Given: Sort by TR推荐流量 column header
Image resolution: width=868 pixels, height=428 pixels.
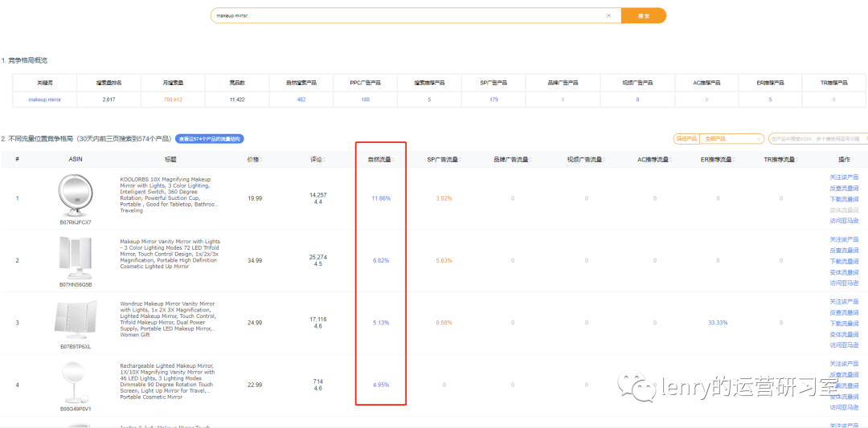Looking at the screenshot, I should (781, 159).
